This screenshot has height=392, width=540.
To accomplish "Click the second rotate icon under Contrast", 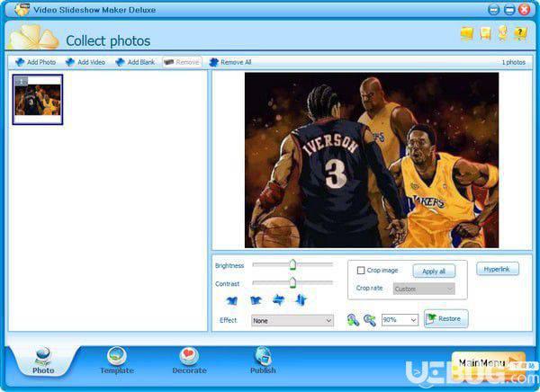I will [256, 300].
